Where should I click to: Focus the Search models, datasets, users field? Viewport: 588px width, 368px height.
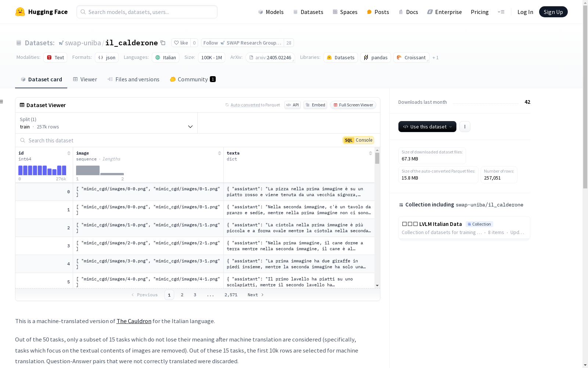tap(147, 12)
